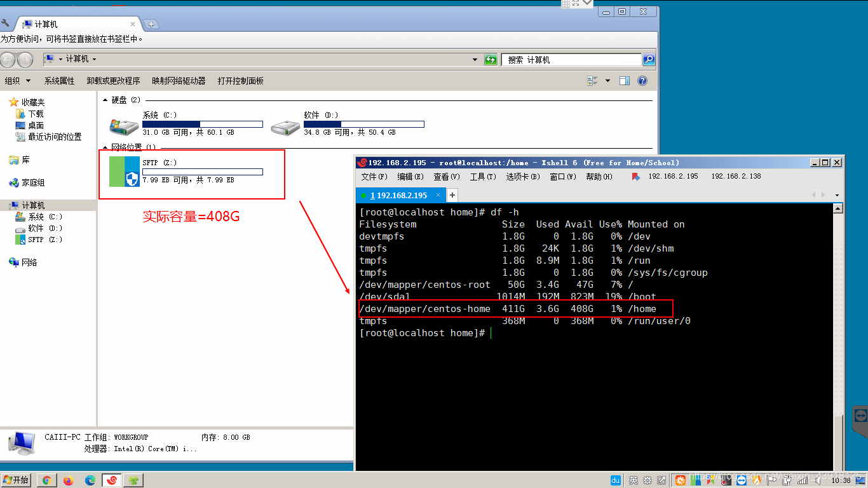868x488 pixels.
Task: Select the SFTP (Z:) network drive icon
Action: click(x=124, y=172)
